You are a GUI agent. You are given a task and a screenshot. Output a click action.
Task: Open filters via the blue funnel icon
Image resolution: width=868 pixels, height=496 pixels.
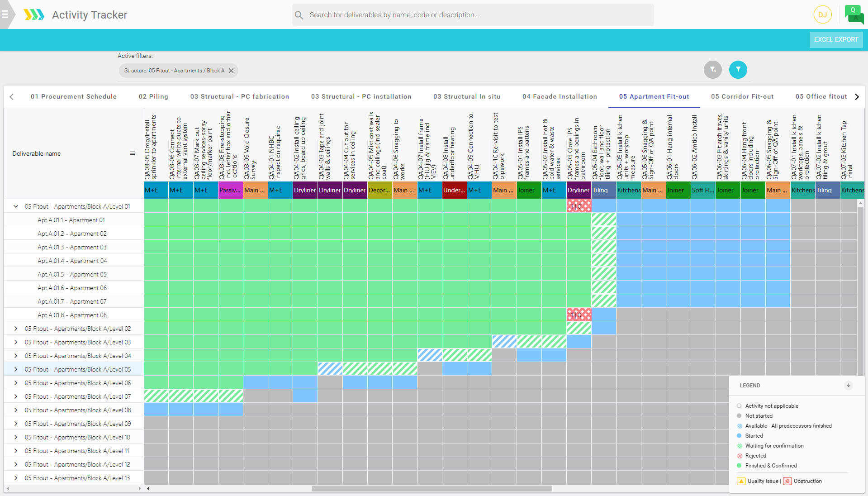738,70
